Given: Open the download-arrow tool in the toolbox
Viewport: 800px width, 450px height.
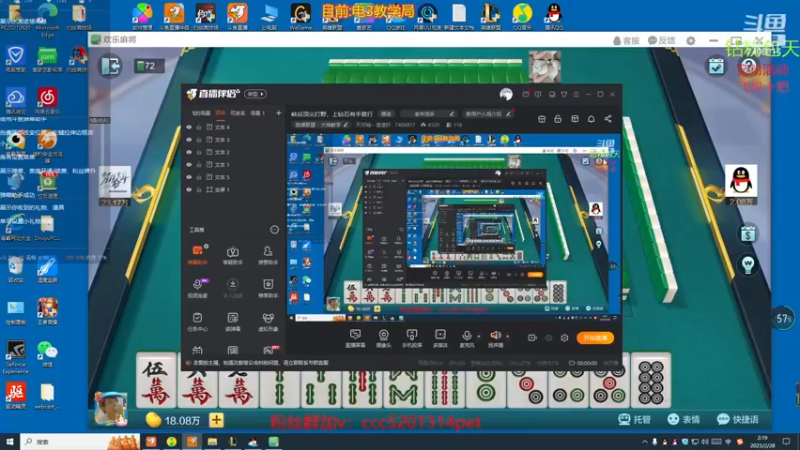Looking at the screenshot, I should (233, 288).
